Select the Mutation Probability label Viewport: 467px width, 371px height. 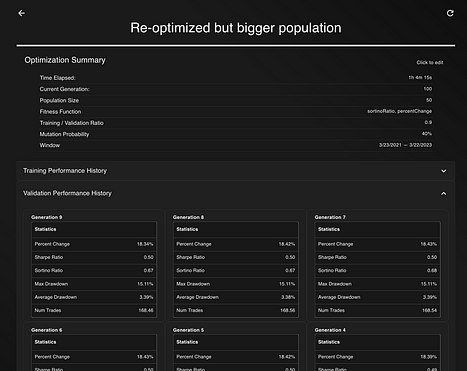point(64,134)
